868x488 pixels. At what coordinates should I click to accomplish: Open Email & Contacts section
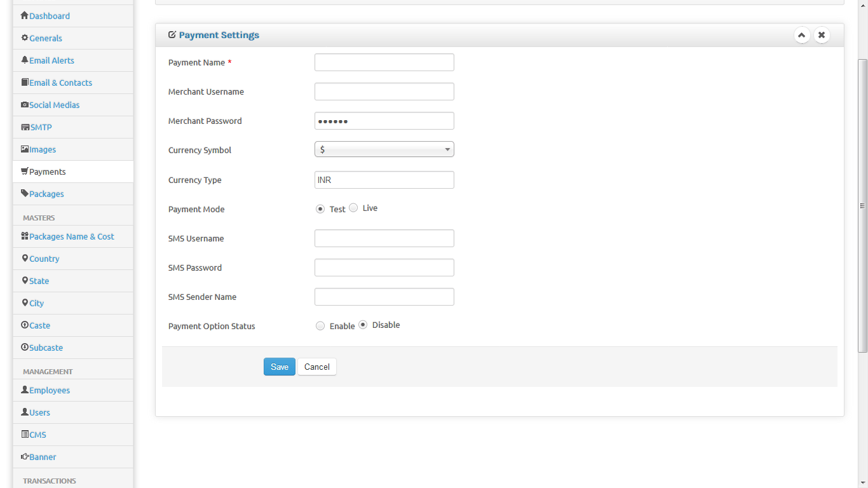[x=60, y=83]
